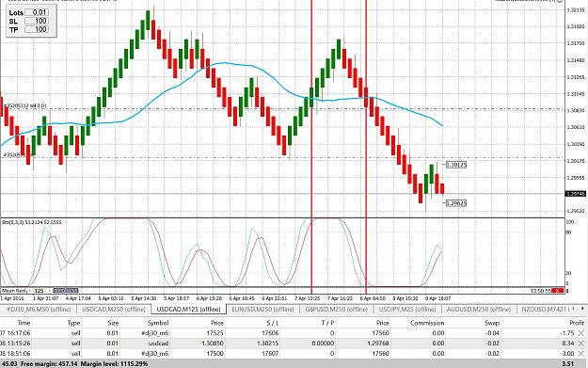Select the usdcad symbol cell
This screenshot has height=368, width=588.
pyautogui.click(x=159, y=344)
